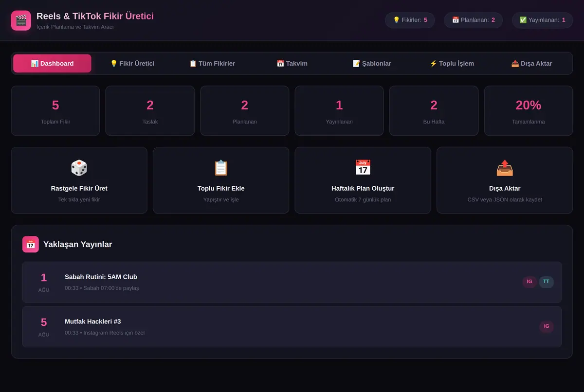Image resolution: width=584 pixels, height=392 pixels.
Task: Click the calendar icon beside Yaklaşan Yayınlar
Action: pyautogui.click(x=31, y=244)
